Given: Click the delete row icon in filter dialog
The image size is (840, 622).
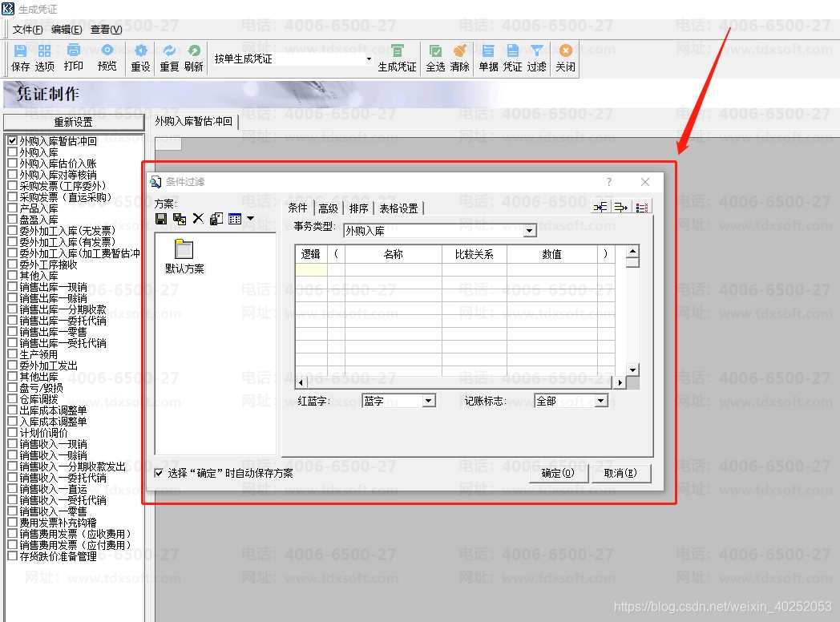Looking at the screenshot, I should [621, 208].
